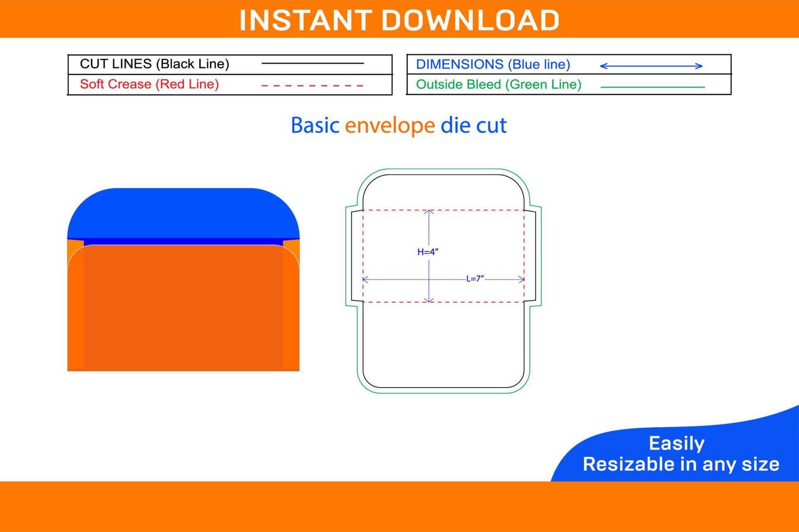
Task: Click the orange body of envelope mockup
Action: click(183, 308)
